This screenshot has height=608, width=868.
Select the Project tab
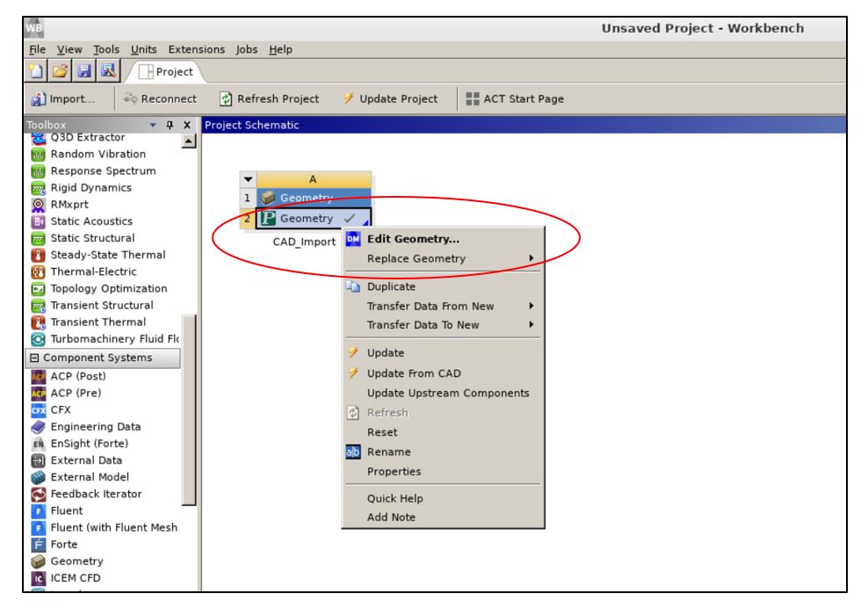(x=166, y=72)
